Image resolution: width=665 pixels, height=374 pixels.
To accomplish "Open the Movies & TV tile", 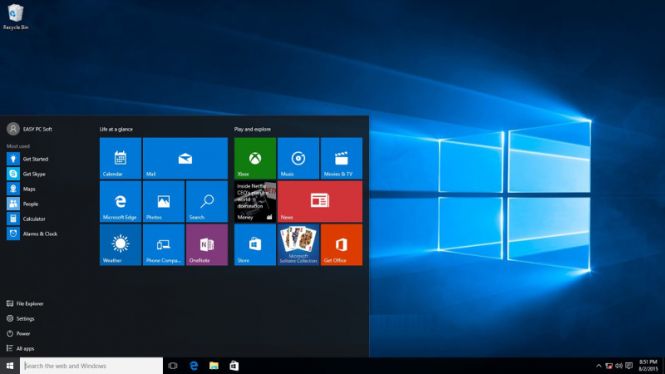I will click(342, 158).
